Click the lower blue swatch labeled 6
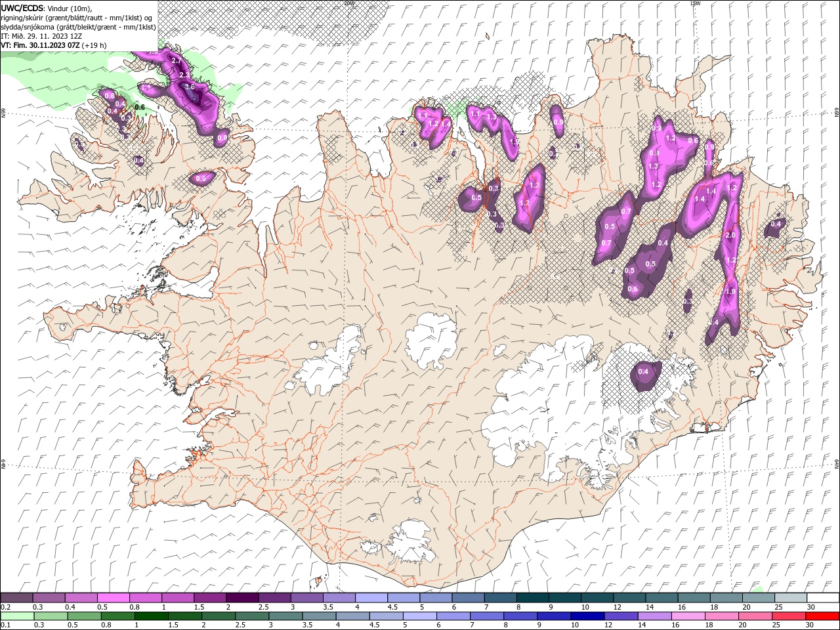 (x=454, y=616)
